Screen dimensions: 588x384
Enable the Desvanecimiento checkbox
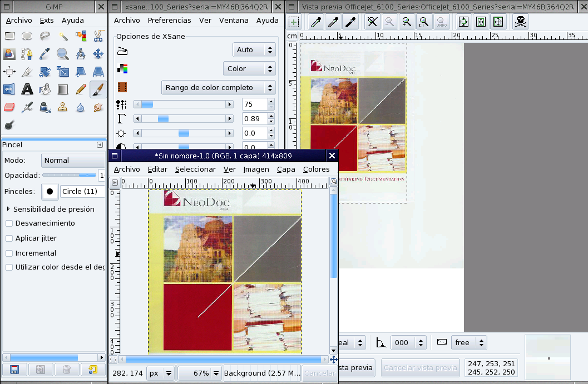9,223
